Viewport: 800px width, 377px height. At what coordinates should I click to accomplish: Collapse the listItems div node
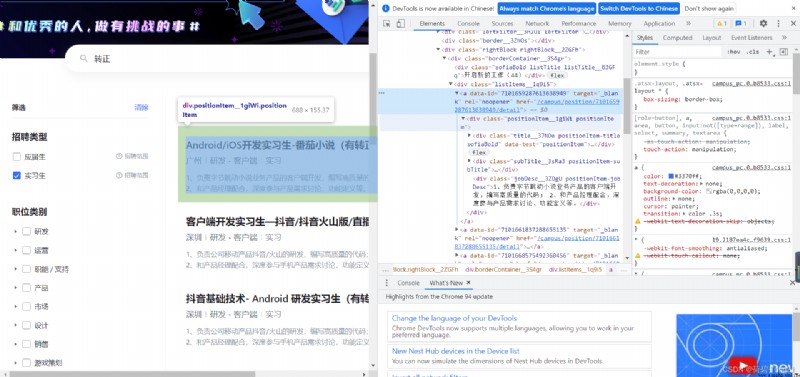pyautogui.click(x=450, y=84)
